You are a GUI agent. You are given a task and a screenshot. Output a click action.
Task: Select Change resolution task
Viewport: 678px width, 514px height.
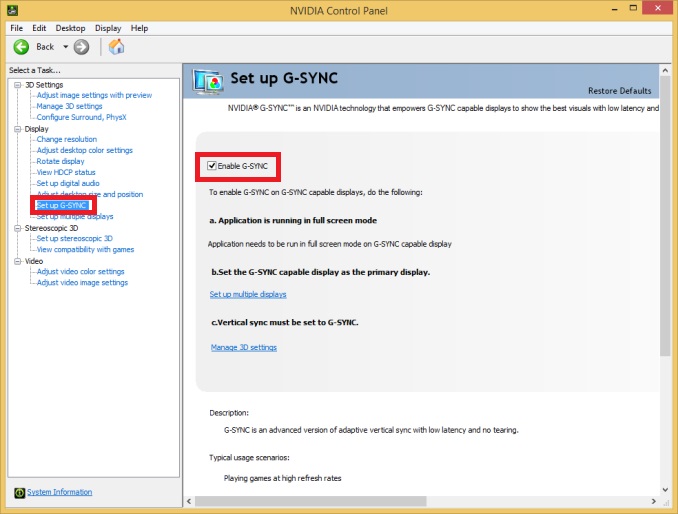coord(67,139)
